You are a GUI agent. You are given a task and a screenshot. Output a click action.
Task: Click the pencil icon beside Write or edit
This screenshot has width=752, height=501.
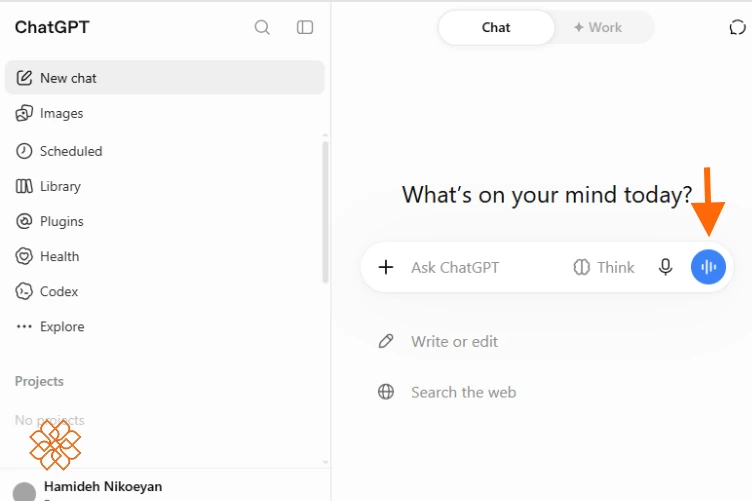386,341
